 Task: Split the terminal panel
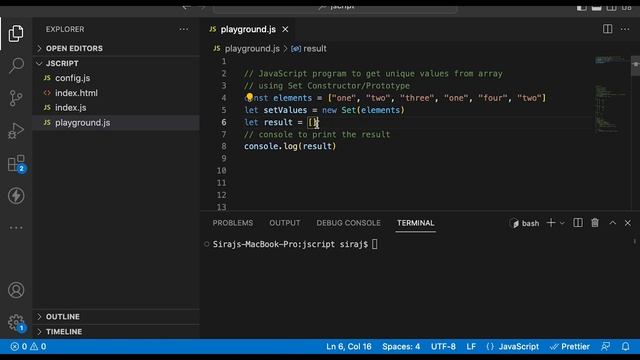[x=578, y=223]
